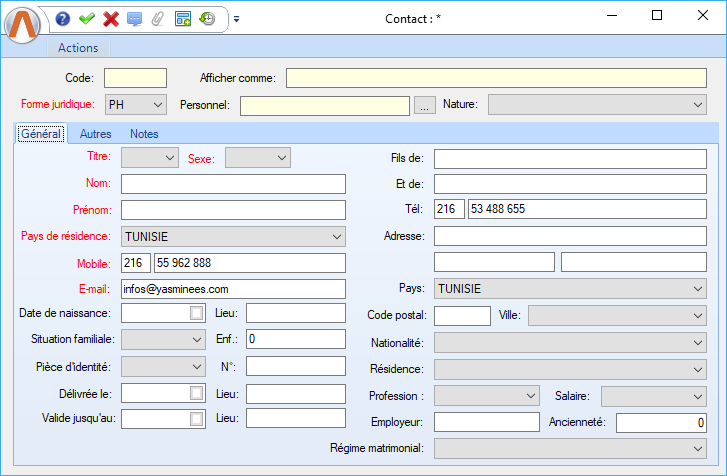Open the Actions menu
This screenshot has width=727, height=476.
tap(78, 48)
